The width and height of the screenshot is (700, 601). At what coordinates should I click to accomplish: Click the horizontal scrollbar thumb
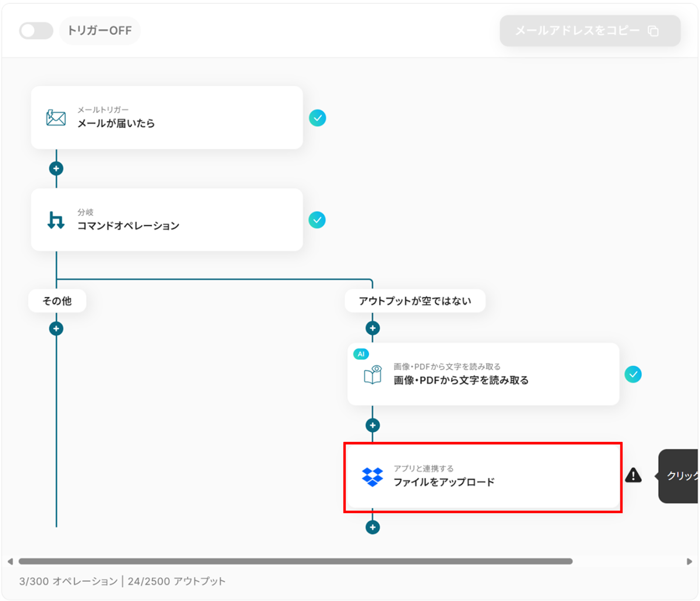click(295, 561)
